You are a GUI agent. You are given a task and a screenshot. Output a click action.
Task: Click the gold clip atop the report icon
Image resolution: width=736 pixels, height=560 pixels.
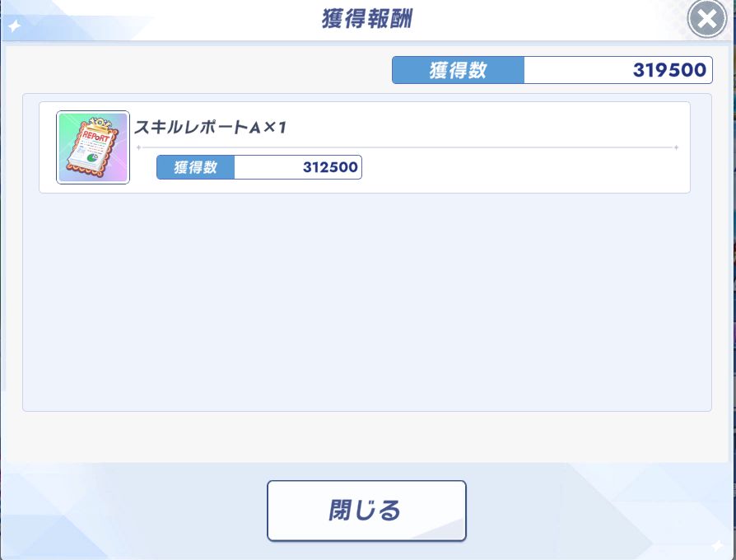(99, 124)
